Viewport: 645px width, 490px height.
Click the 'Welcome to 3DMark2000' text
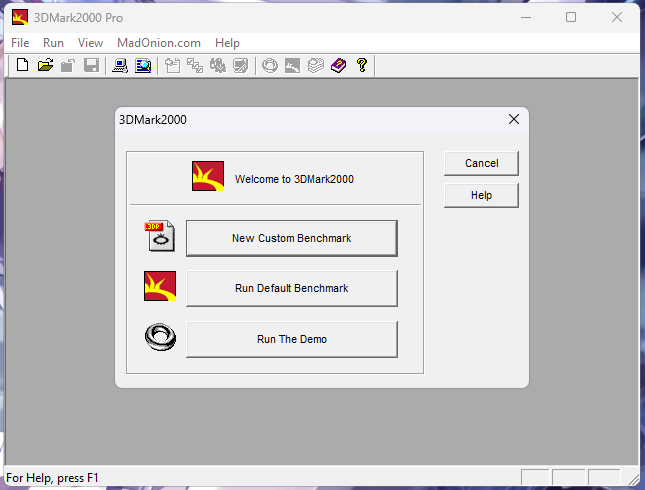(x=294, y=179)
